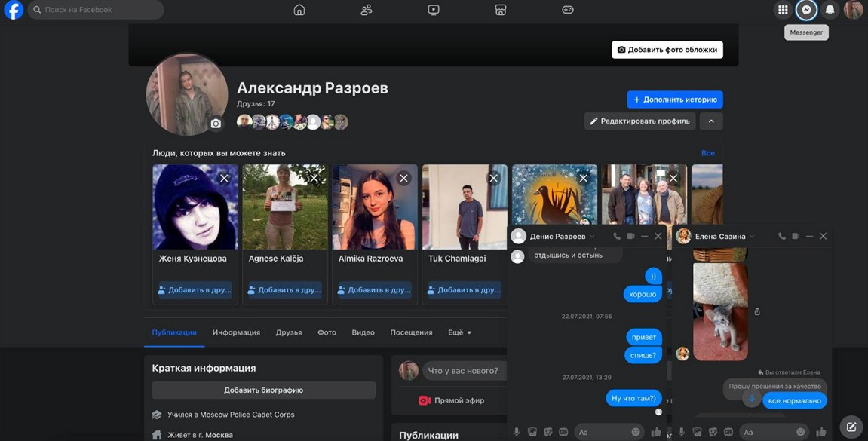Dismiss the Almika Razroeva suggestion
The width and height of the screenshot is (868, 441).
pos(403,178)
